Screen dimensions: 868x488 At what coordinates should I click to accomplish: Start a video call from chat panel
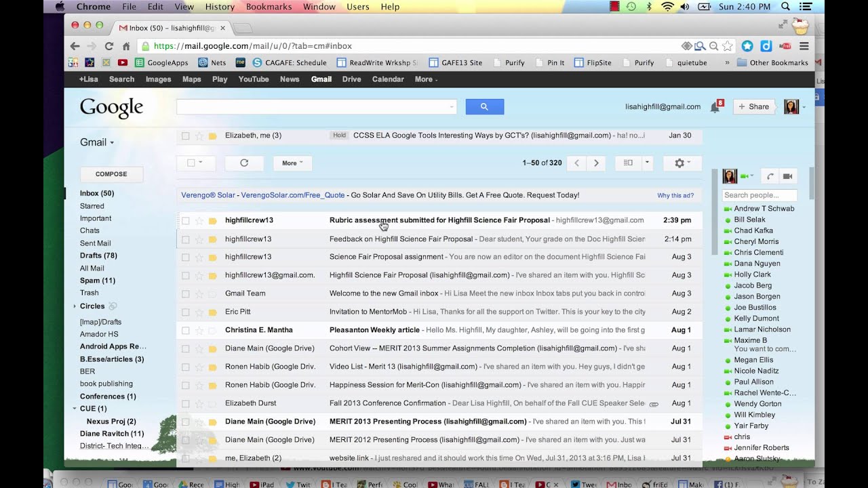click(787, 176)
